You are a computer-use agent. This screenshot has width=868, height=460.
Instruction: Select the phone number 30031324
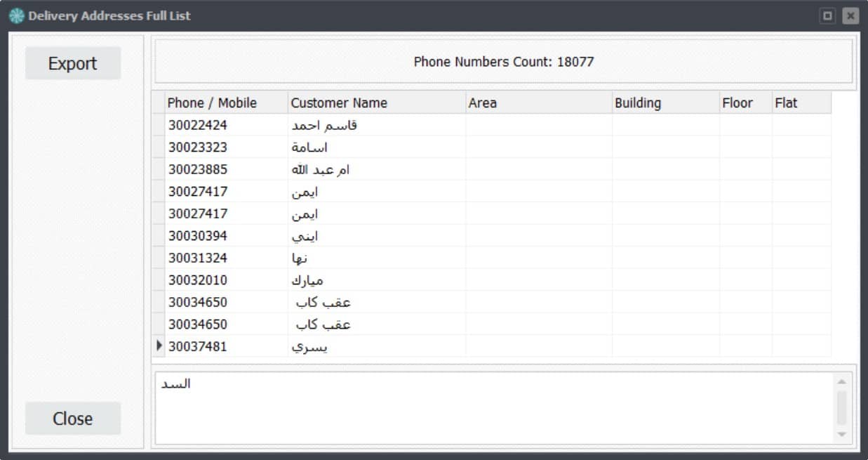pos(198,258)
